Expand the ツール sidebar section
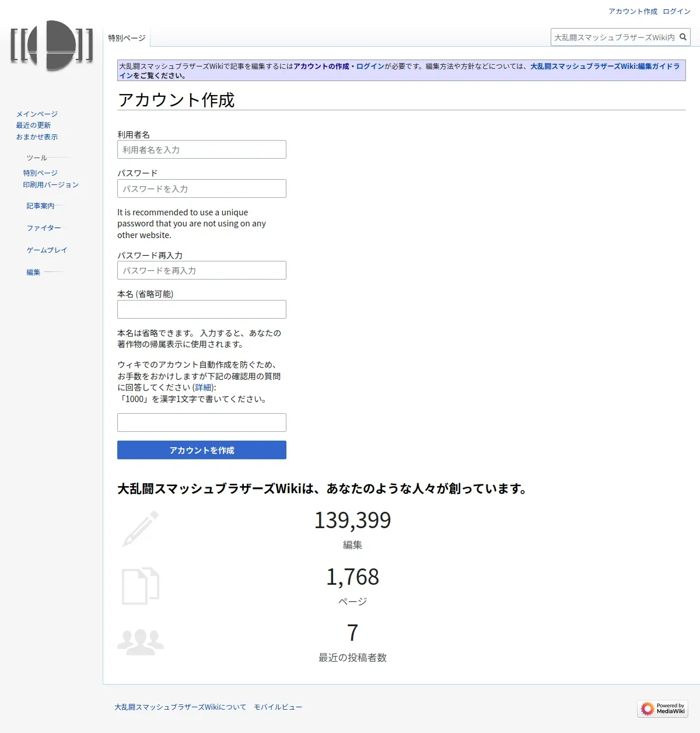700x733 pixels. [x=37, y=158]
